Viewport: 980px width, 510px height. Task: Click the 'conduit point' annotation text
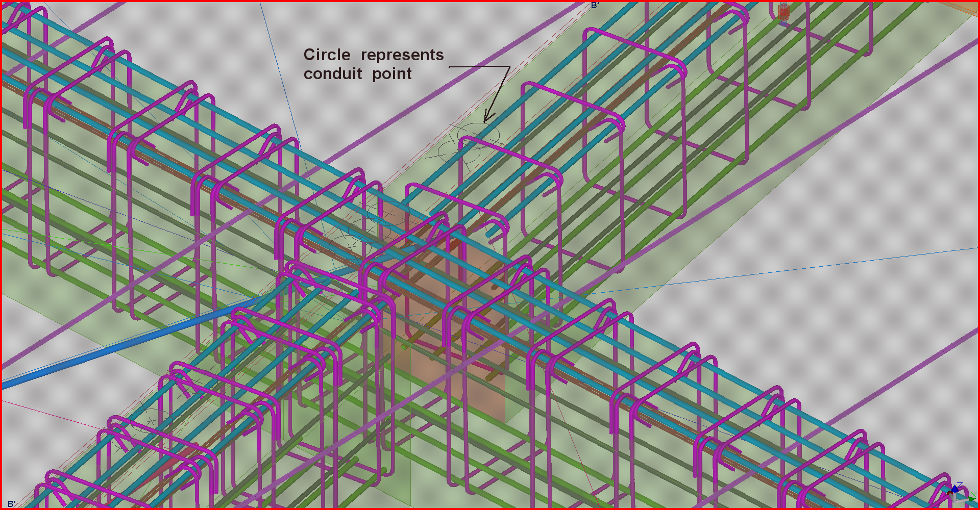[357, 74]
